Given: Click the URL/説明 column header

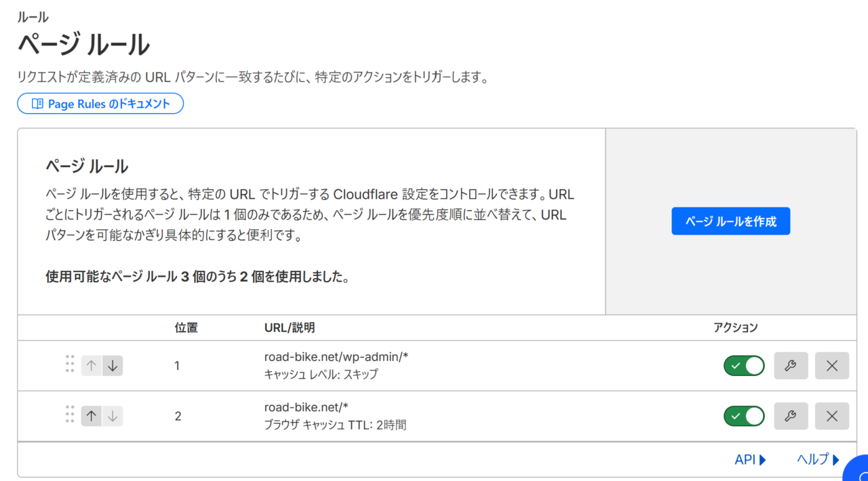Looking at the screenshot, I should 290,328.
